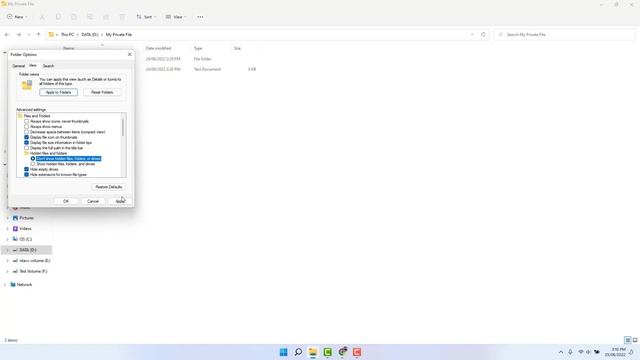Go forward with the right arrow
Screen dimensions: 640x360
pos(18,35)
